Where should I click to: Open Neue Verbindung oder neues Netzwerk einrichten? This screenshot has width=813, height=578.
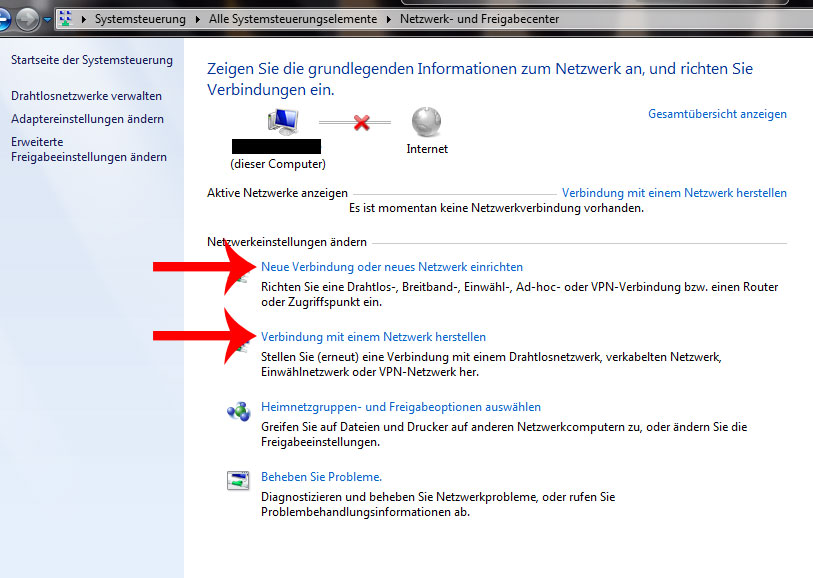point(391,267)
